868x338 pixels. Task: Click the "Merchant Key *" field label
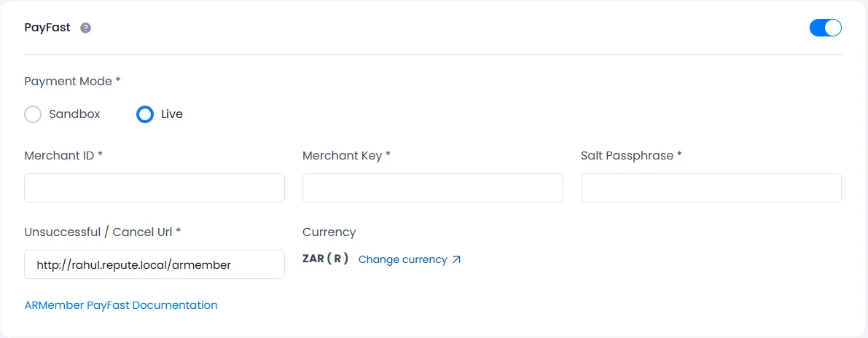(x=347, y=155)
